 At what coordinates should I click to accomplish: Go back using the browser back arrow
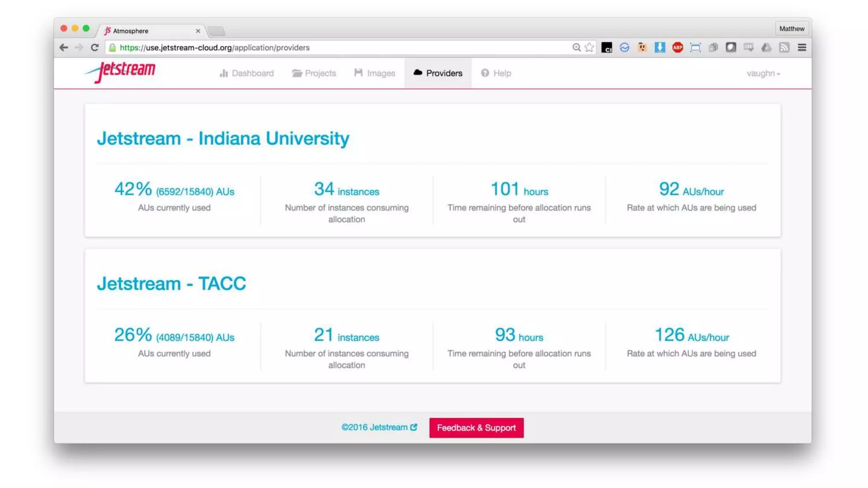tap(64, 47)
